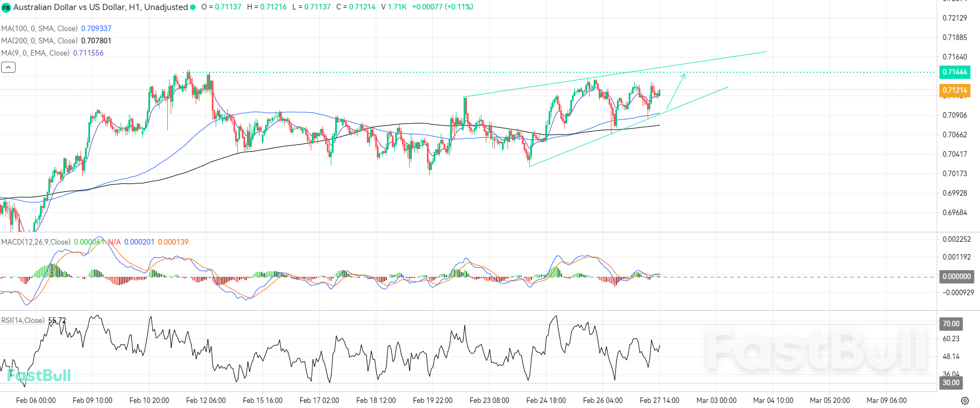Click the Mar 03 00:00 time axis label
The width and height of the screenshot is (980, 408).
716,400
